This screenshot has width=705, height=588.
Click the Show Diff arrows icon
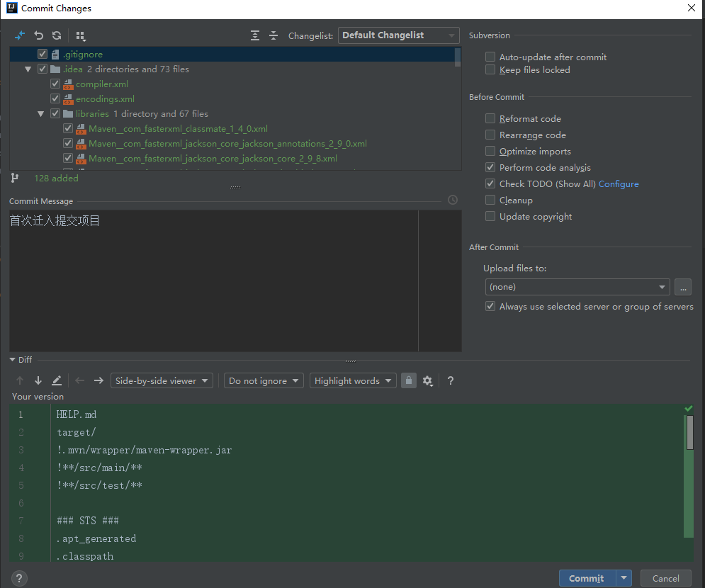(x=20, y=35)
